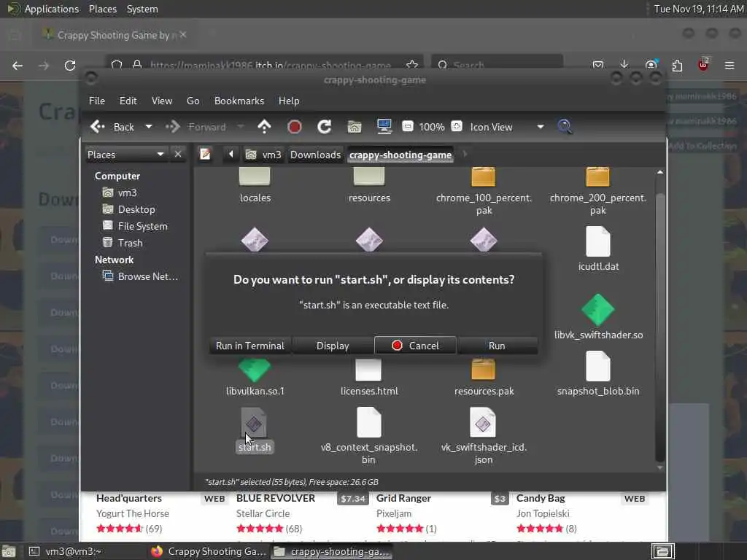This screenshot has width=747, height=560.
Task: Reset zoom via the 100% label
Action: click(432, 127)
